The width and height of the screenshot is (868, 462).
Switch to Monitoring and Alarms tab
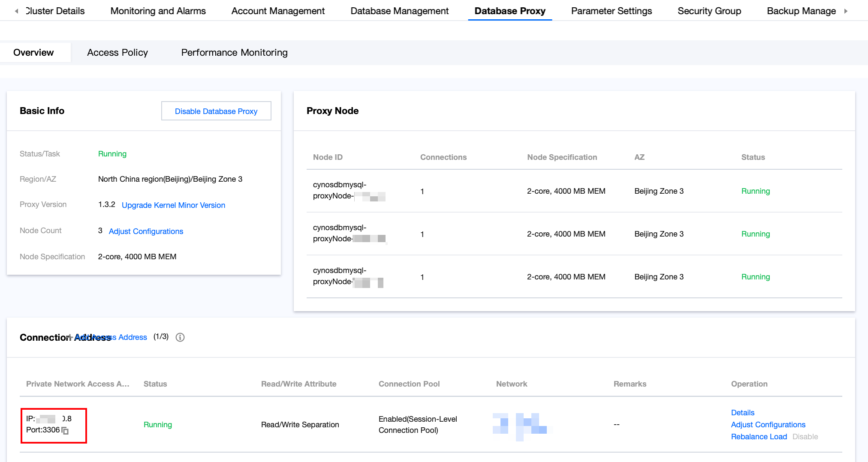158,11
